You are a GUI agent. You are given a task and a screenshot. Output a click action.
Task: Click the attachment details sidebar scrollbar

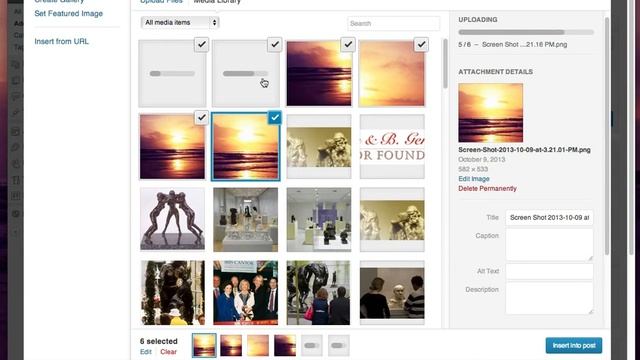click(607, 137)
